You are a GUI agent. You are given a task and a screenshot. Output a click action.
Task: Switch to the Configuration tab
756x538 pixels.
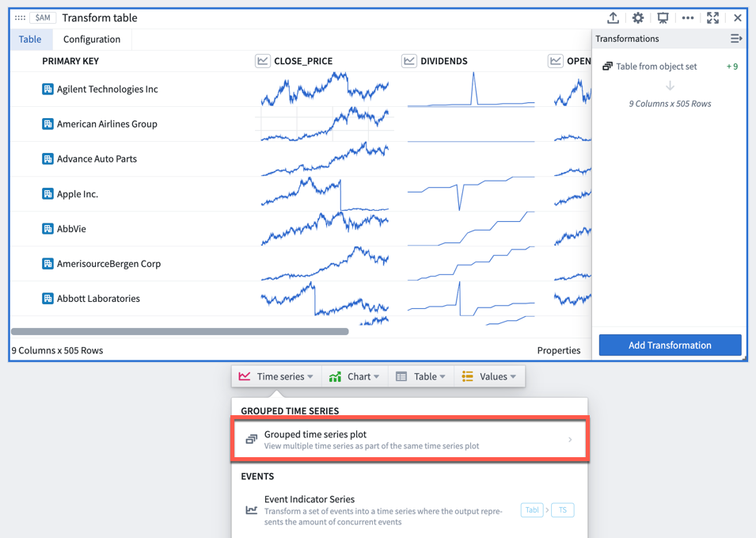click(92, 39)
